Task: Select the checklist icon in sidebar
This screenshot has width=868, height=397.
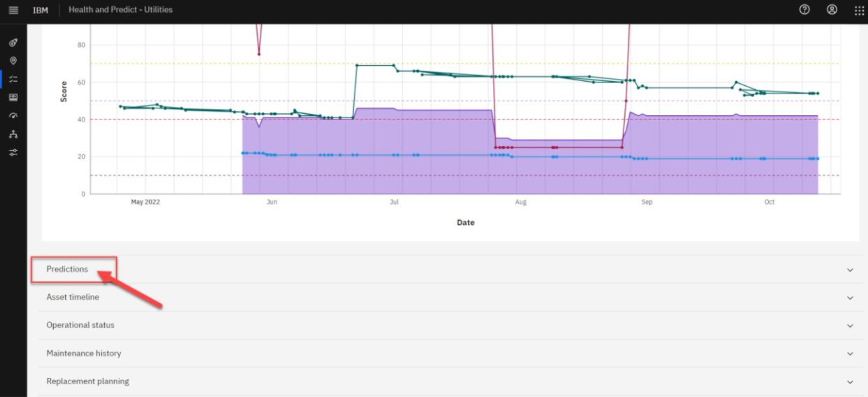Action: pyautogui.click(x=13, y=79)
